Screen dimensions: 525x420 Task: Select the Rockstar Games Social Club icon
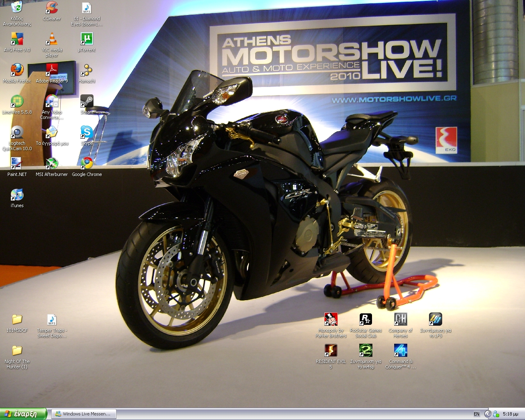pyautogui.click(x=366, y=326)
